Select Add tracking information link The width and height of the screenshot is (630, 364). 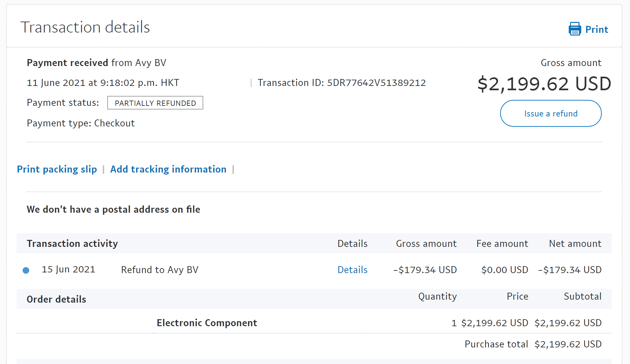coord(168,169)
